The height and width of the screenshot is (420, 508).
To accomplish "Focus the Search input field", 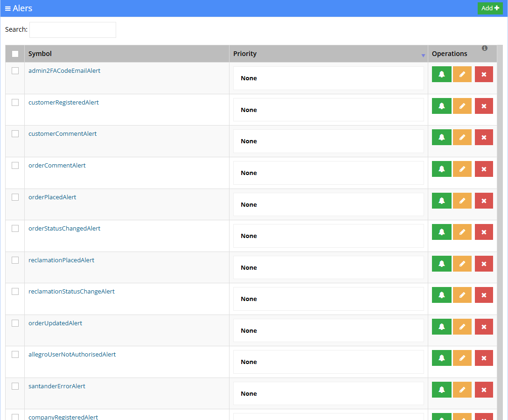I will [73, 30].
